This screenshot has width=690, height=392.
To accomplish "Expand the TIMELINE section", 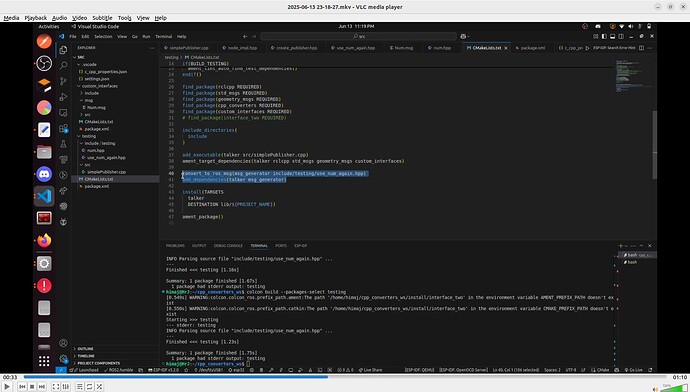I will pyautogui.click(x=86, y=355).
